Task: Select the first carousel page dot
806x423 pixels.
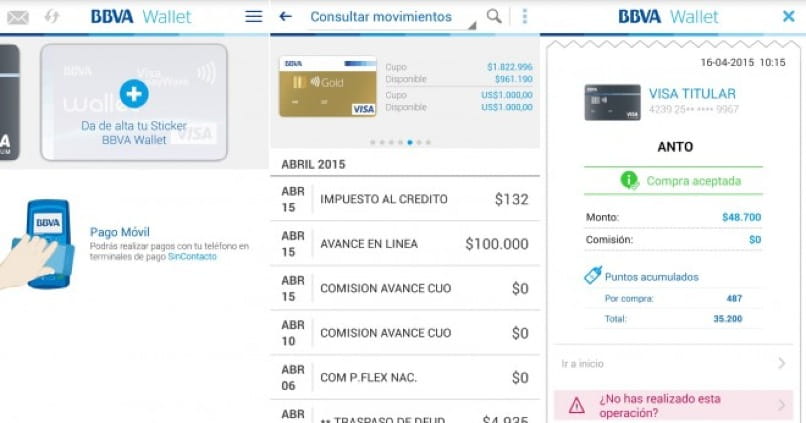Action: pyautogui.click(x=373, y=142)
